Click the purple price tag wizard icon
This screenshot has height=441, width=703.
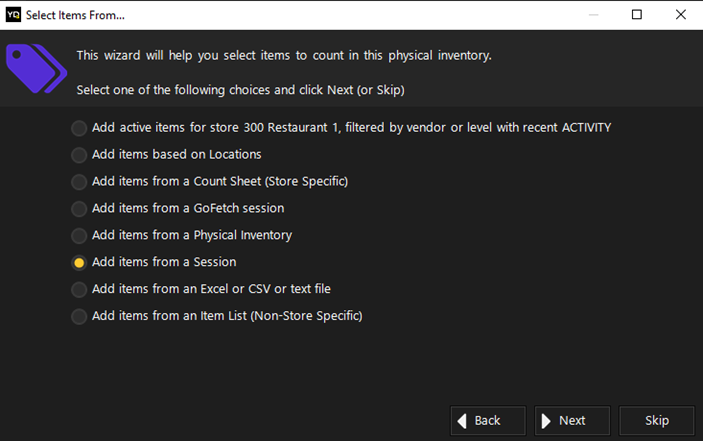[x=36, y=69]
